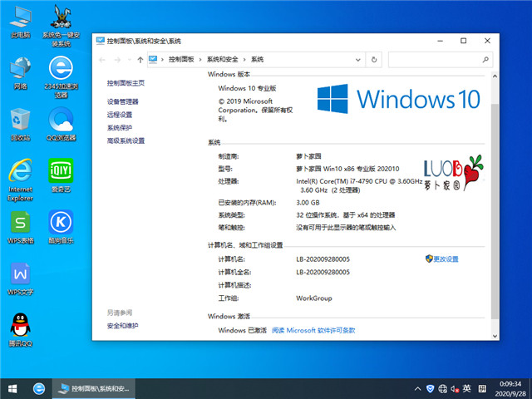Open 设备管理器 from the sidebar
This screenshot has height=399, width=532.
pyautogui.click(x=123, y=101)
